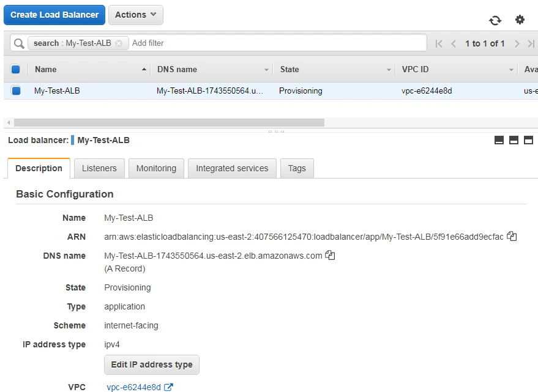
Task: Select the minimized details pane layout icon
Action: point(499,139)
